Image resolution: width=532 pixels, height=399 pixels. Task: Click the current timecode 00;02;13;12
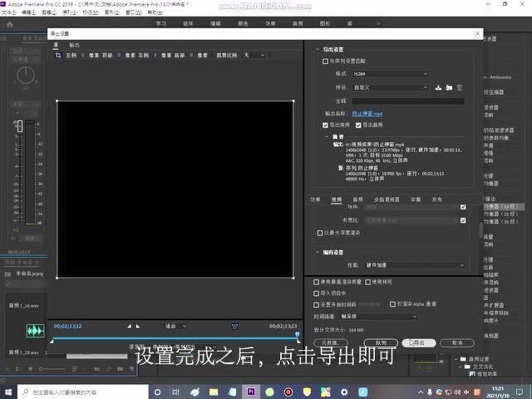click(x=68, y=326)
